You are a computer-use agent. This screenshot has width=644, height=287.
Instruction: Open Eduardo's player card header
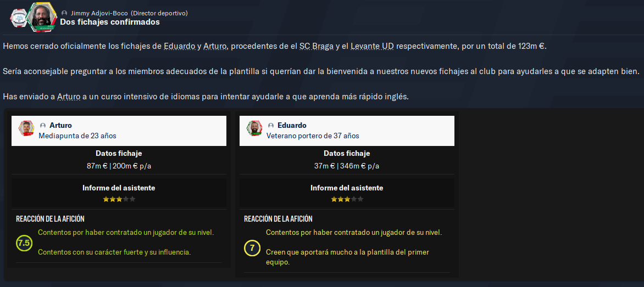point(347,131)
